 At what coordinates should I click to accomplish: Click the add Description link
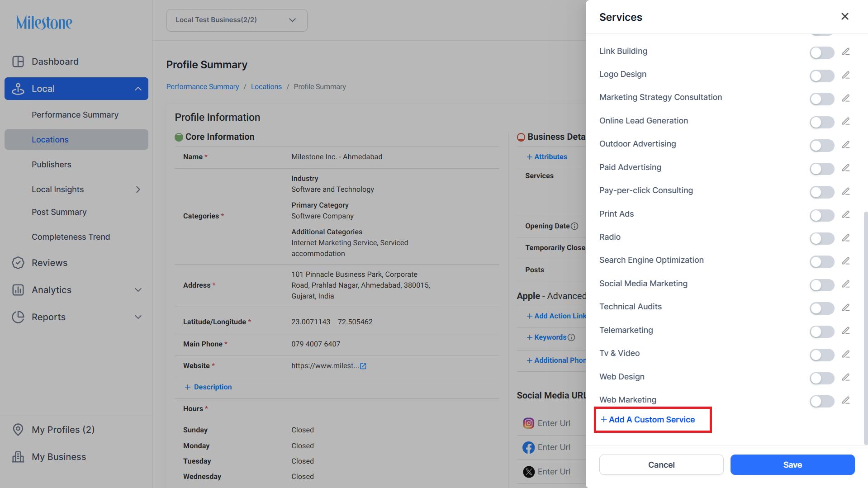[208, 387]
